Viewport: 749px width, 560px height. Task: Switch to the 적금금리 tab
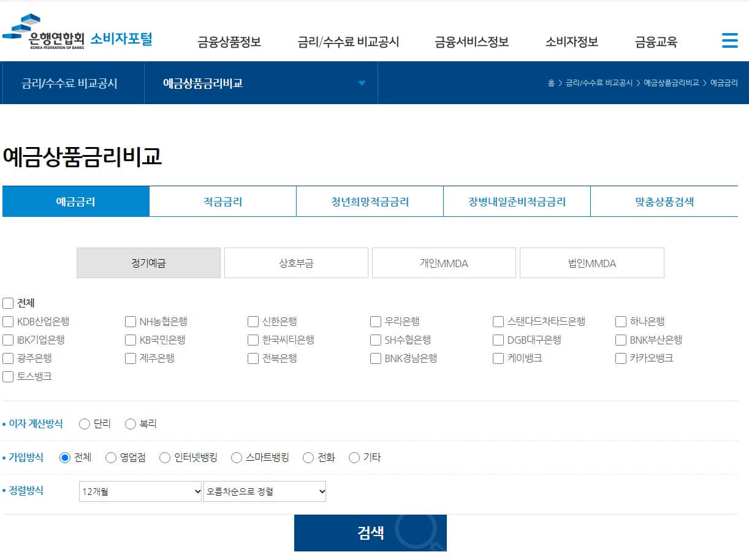pos(222,201)
